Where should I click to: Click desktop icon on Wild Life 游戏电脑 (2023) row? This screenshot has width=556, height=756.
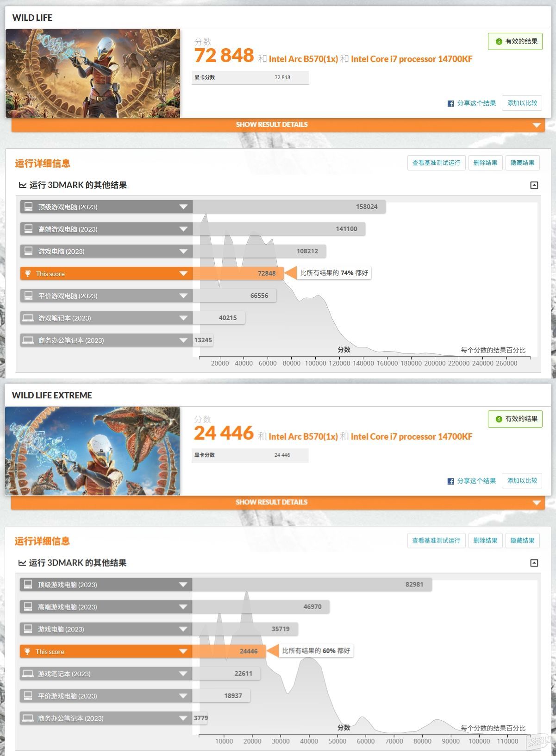(x=29, y=251)
